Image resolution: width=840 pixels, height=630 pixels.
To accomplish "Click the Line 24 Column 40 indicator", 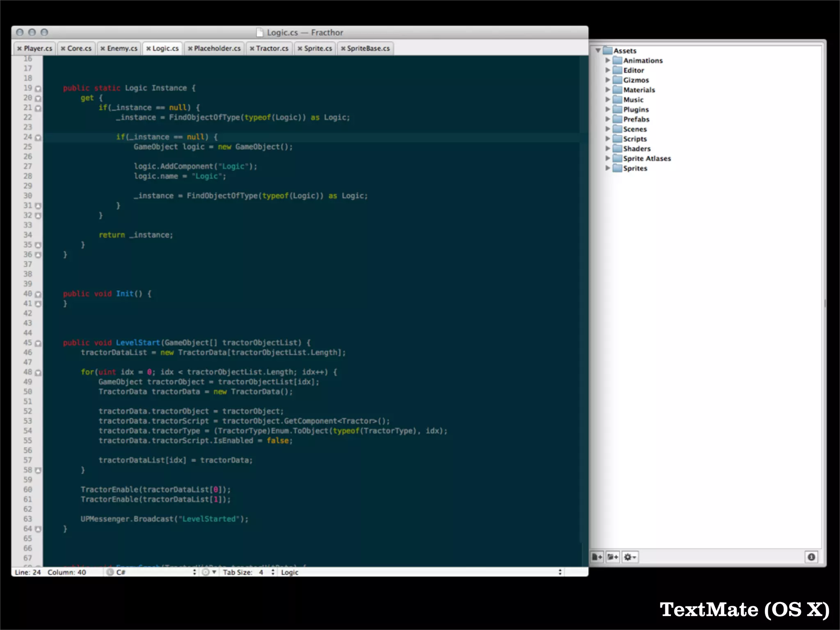I will coord(50,572).
